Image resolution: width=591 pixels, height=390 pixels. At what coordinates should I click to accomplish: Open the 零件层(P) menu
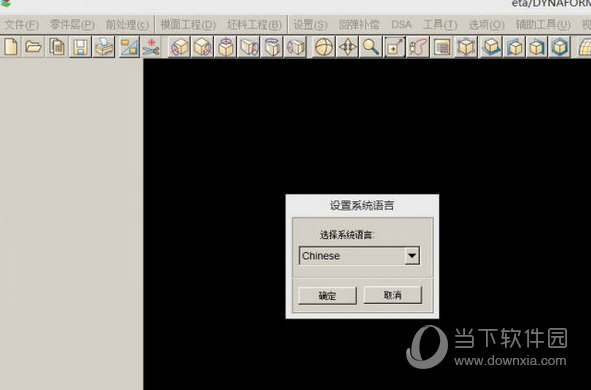(72, 25)
